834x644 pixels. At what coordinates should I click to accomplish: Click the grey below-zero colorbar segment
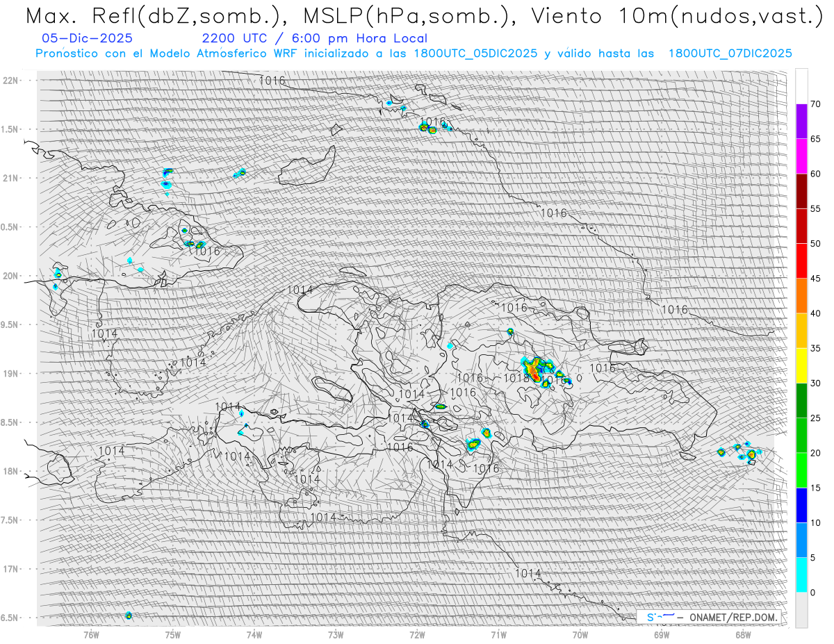[x=801, y=610]
